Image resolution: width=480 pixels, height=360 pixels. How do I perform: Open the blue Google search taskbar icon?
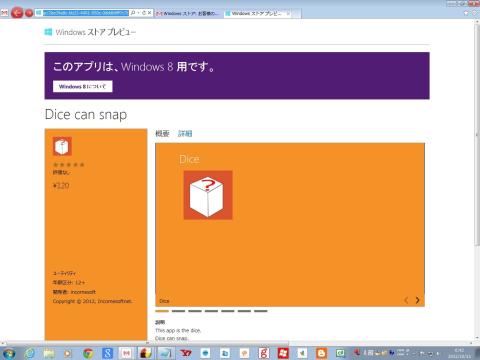click(x=107, y=353)
